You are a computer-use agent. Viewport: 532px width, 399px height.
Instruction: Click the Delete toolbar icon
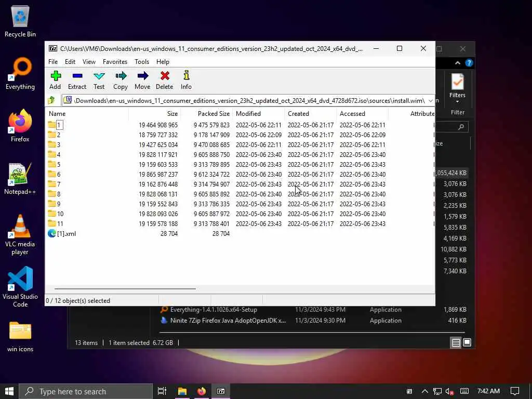coord(165,80)
